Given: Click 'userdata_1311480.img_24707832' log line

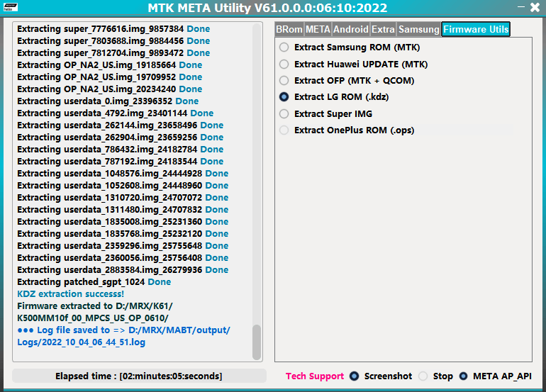Looking at the screenshot, I should [x=123, y=210].
